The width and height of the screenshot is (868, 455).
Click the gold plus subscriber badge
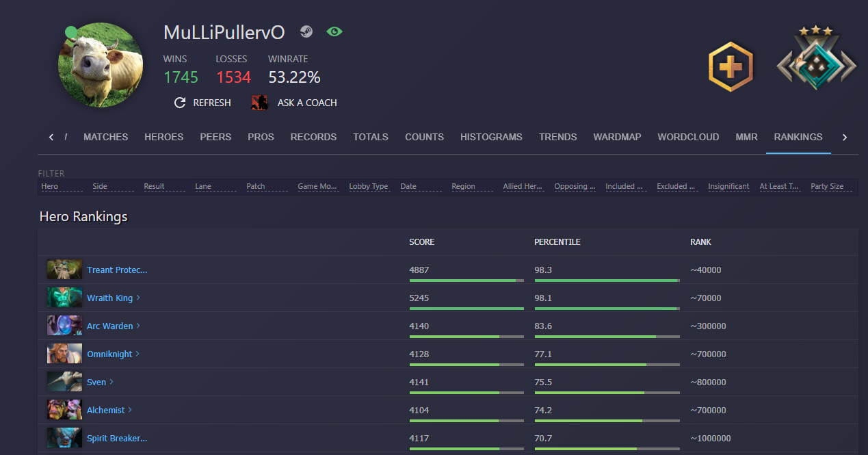[x=731, y=66]
